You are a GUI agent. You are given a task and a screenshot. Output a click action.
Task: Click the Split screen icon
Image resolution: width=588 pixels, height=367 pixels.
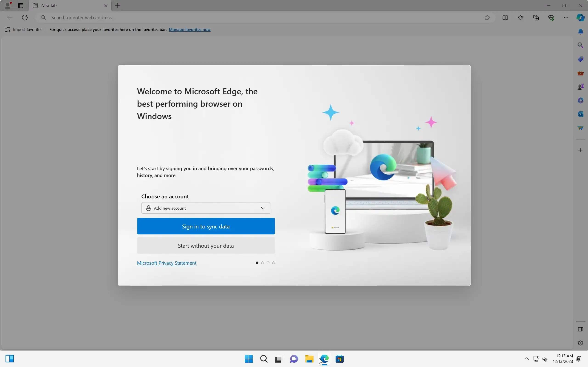(505, 17)
